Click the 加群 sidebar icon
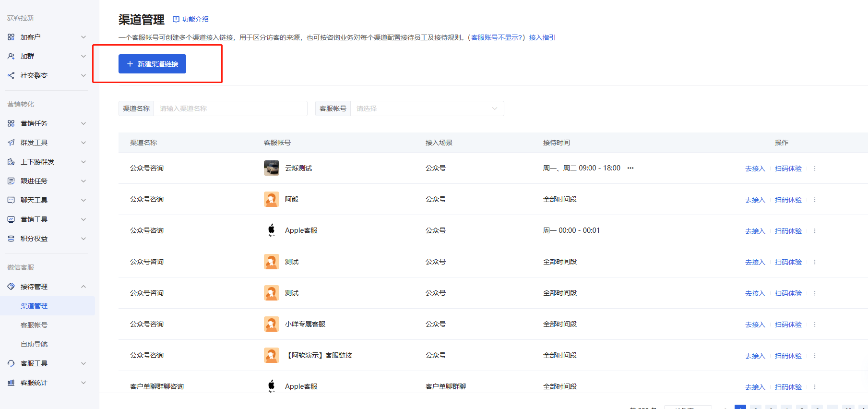 (x=11, y=56)
